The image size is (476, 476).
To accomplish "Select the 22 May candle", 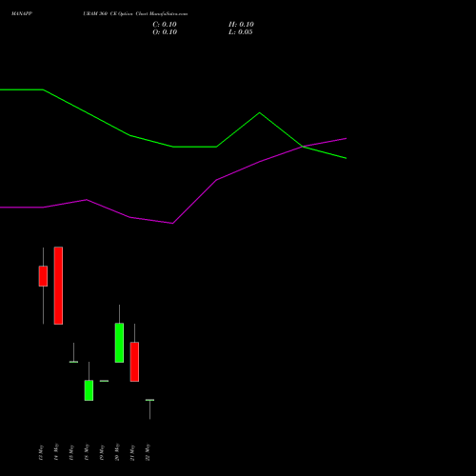I will tap(149, 401).
